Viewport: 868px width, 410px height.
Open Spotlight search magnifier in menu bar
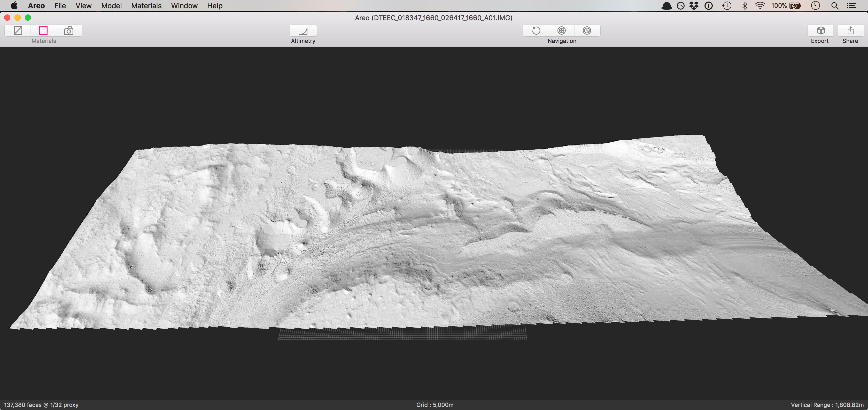(x=835, y=6)
